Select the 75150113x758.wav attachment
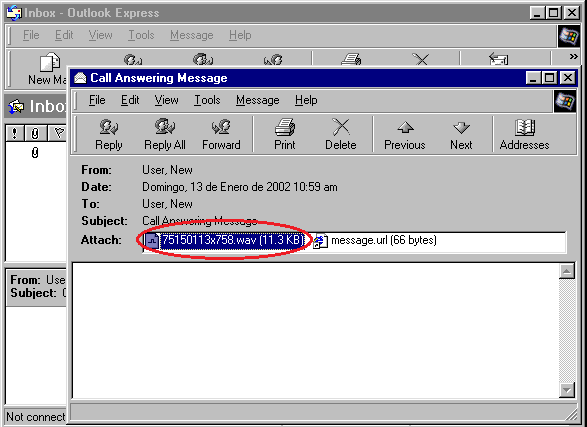The image size is (587, 427). 225,240
